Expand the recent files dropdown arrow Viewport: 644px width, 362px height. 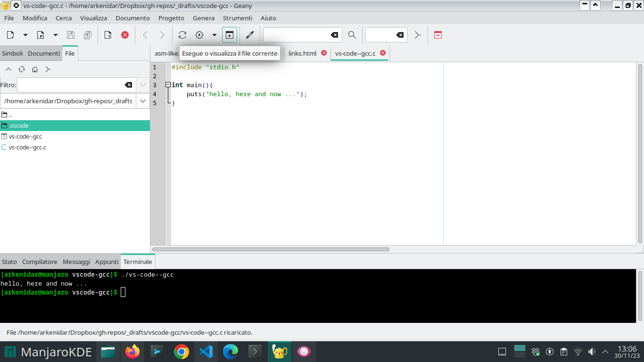coord(56,35)
